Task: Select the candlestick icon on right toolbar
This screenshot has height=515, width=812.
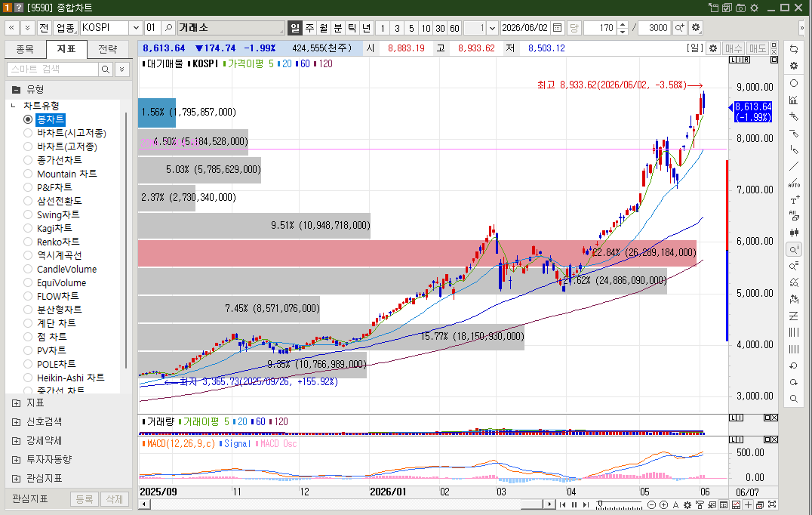Action: coord(793,233)
